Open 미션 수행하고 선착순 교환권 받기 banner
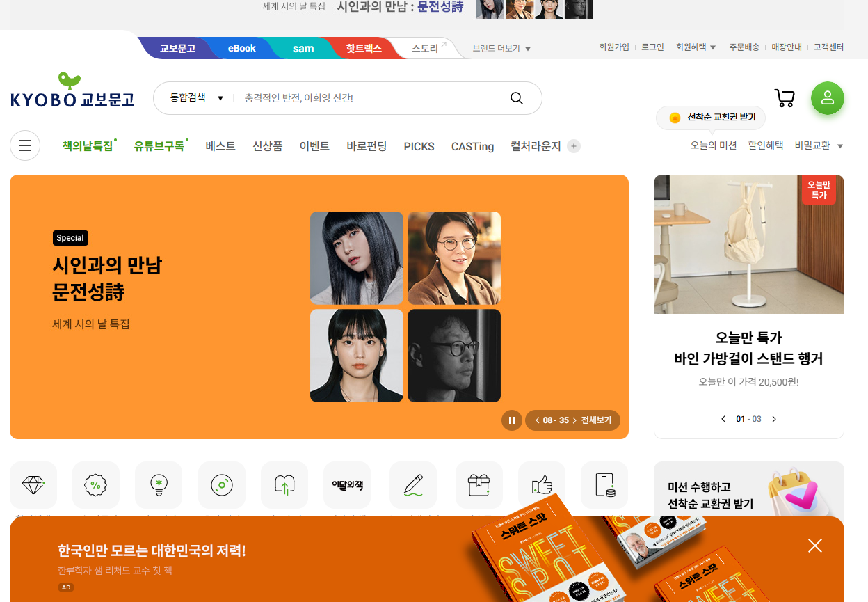Viewport: 868px width, 602px height. pyautogui.click(x=749, y=489)
